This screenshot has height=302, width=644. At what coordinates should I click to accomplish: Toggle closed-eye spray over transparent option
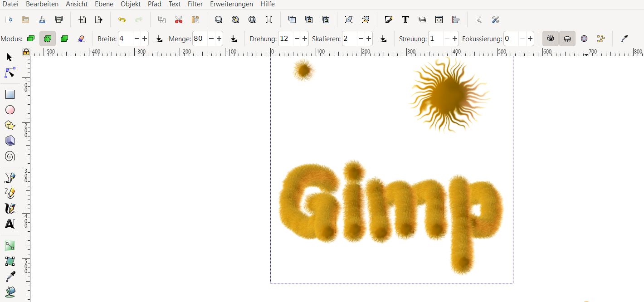(567, 39)
